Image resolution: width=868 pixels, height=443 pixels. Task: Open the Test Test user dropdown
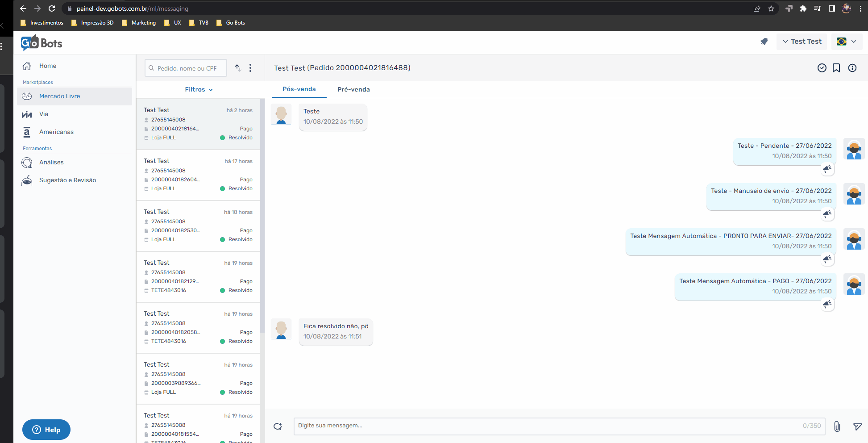tap(802, 42)
